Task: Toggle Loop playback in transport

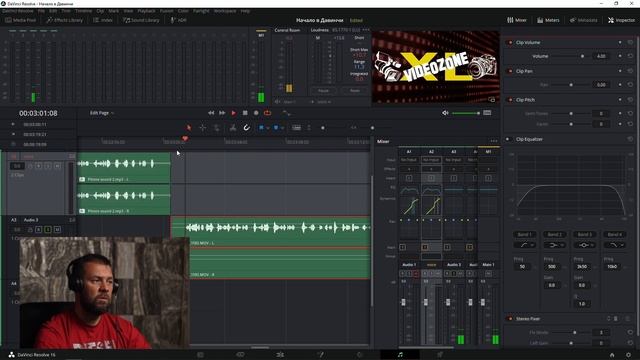Action: (267, 113)
